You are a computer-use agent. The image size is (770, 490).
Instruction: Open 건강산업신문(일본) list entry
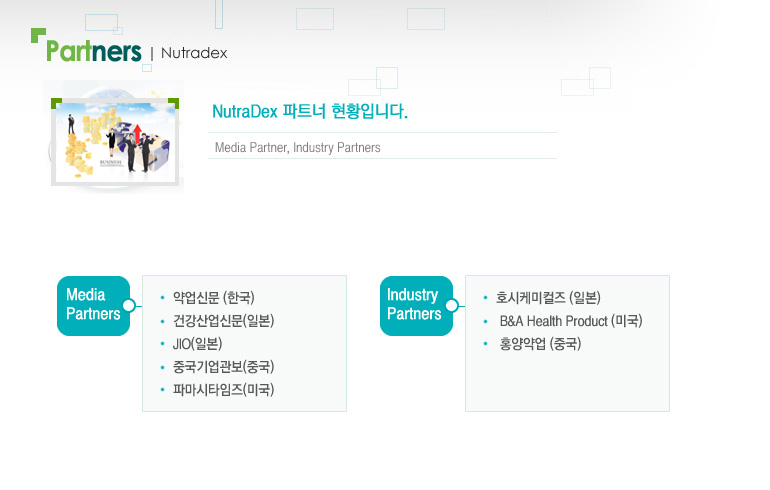click(x=223, y=321)
